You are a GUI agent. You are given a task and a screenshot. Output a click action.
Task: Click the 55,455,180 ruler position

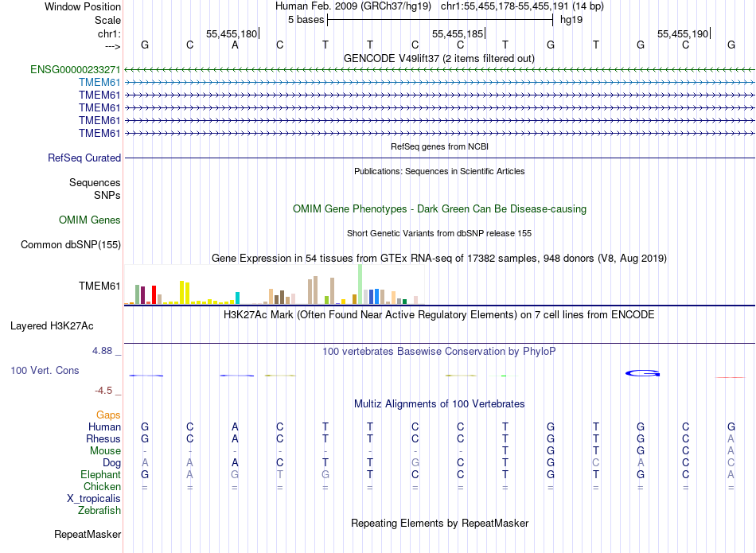[232, 34]
